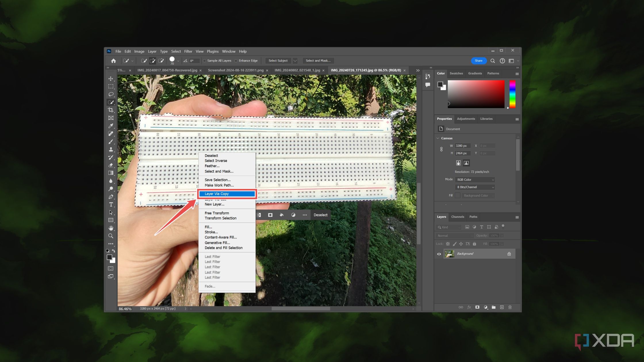
Task: Select the Horizontal Type tool
Action: [111, 205]
